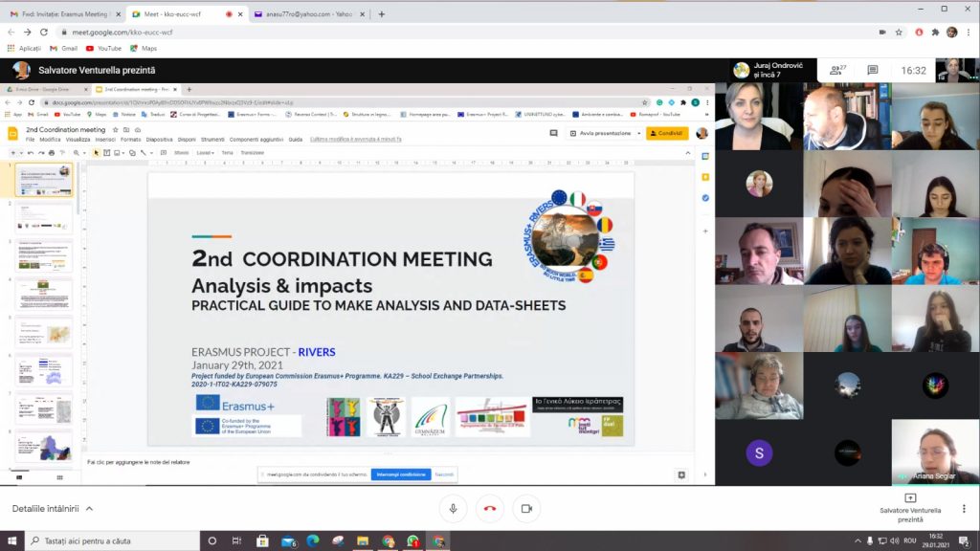The width and height of the screenshot is (980, 551).
Task: Click the blue stop sharing button
Action: click(x=400, y=474)
